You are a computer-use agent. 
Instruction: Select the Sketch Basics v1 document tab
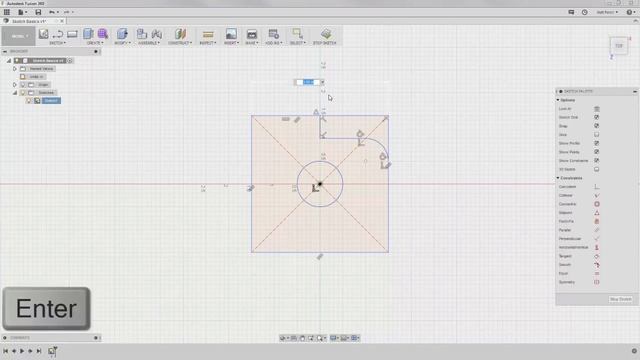[29, 21]
